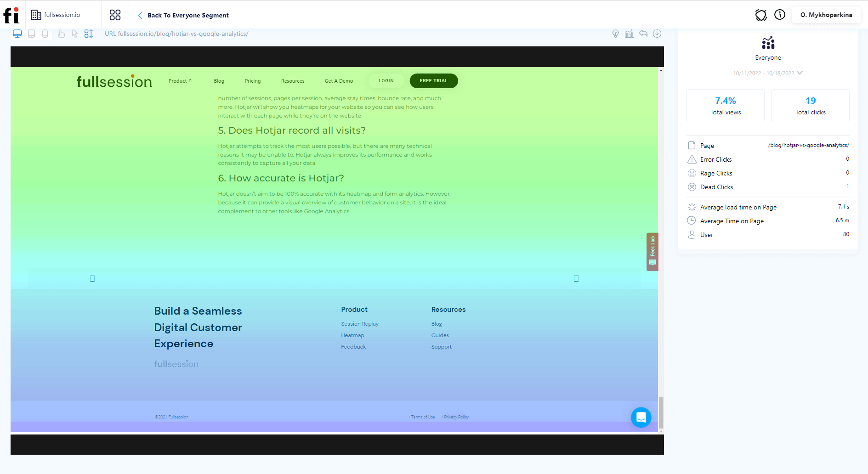Select tablet device view
Viewport: 868px width, 474px height.
(x=31, y=34)
